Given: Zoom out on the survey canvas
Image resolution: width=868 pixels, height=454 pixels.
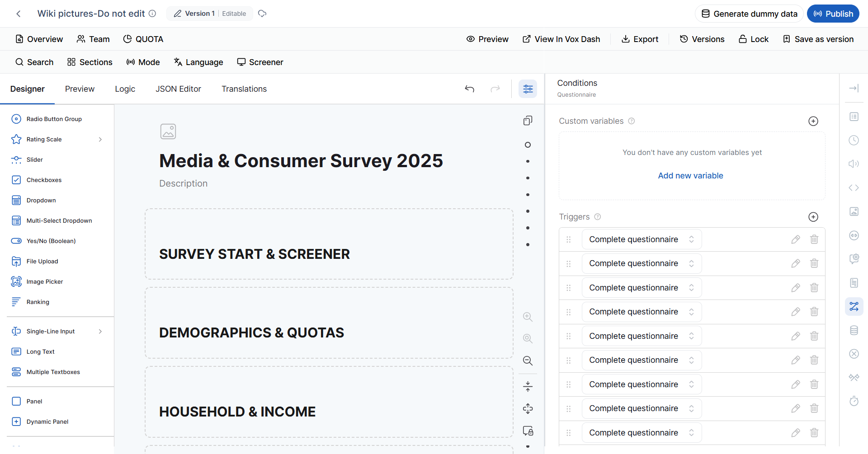Looking at the screenshot, I should (528, 360).
